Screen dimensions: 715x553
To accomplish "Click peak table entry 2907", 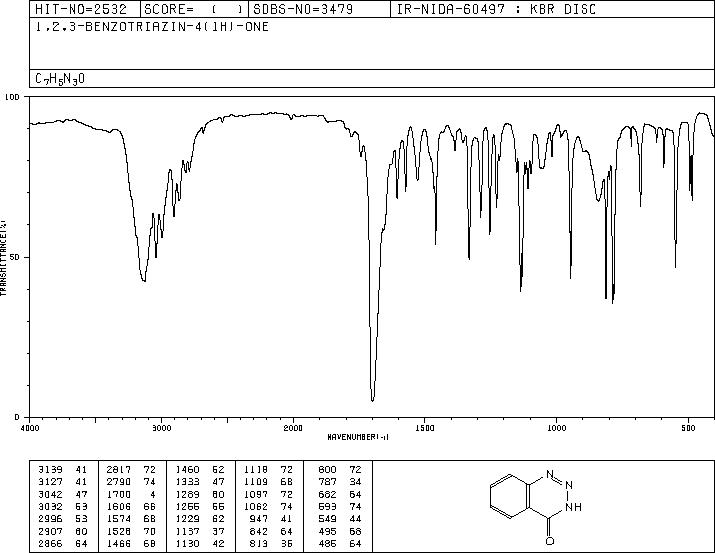I will point(50,532).
